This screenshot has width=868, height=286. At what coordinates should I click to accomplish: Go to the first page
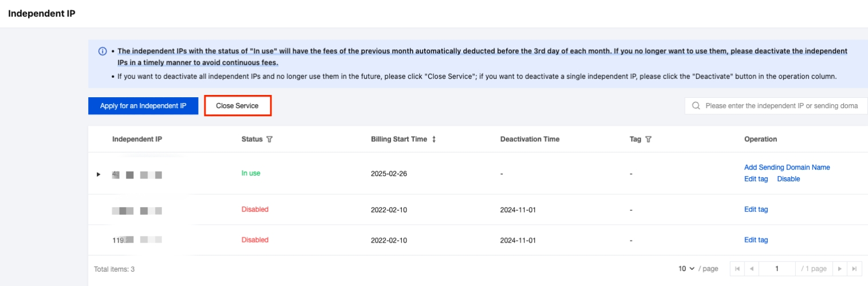pos(737,269)
